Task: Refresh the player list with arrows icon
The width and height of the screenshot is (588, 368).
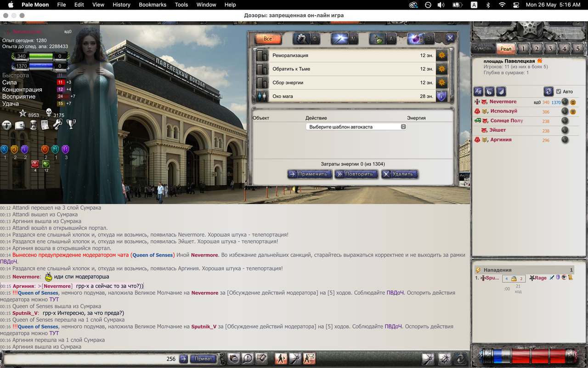Action: click(548, 91)
